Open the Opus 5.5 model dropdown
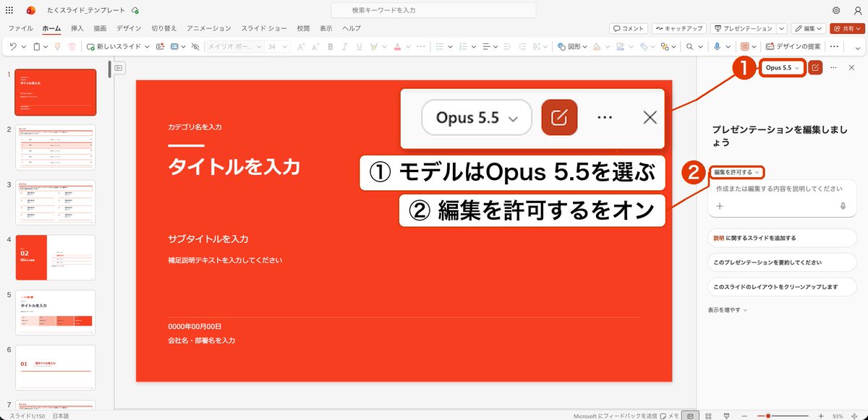This screenshot has height=420, width=868. point(782,67)
